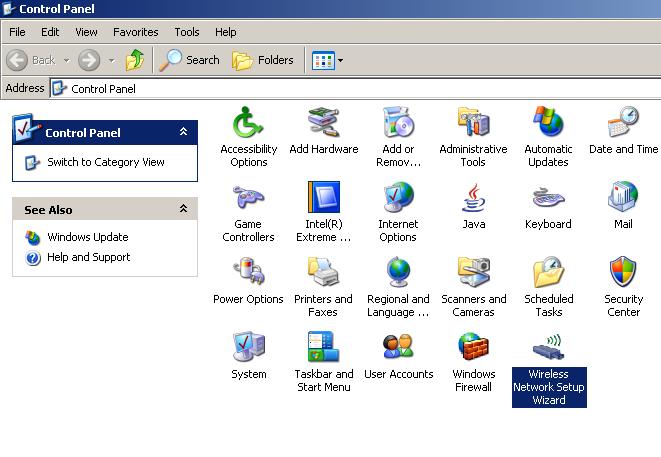Select the User Accounts icon
Viewport: 661px width, 457px height.
pos(398,347)
